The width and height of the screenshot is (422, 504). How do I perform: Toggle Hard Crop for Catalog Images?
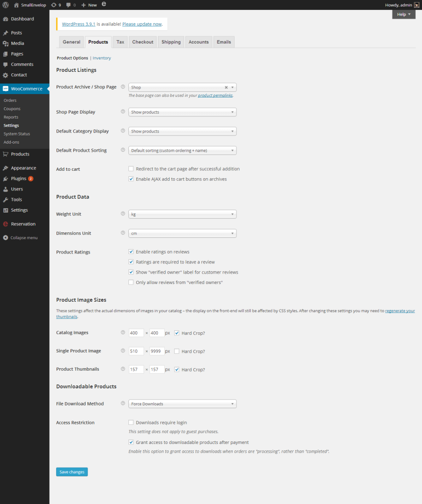pyautogui.click(x=177, y=333)
